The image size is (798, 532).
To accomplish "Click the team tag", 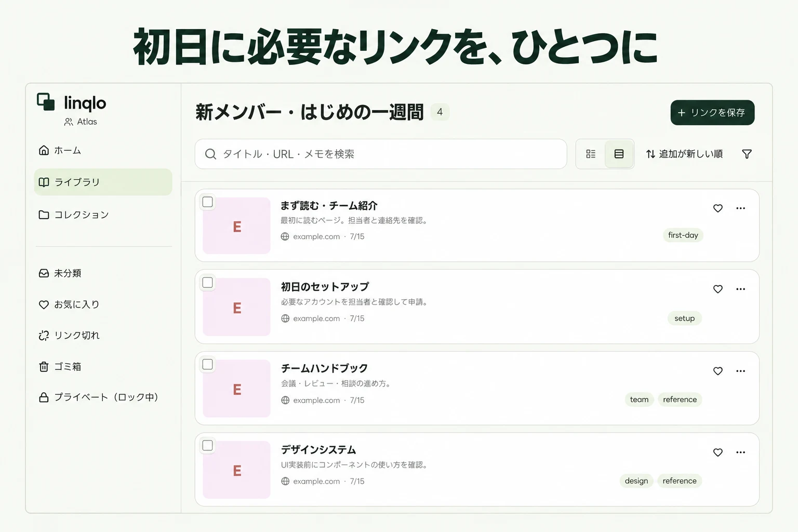I will point(640,400).
